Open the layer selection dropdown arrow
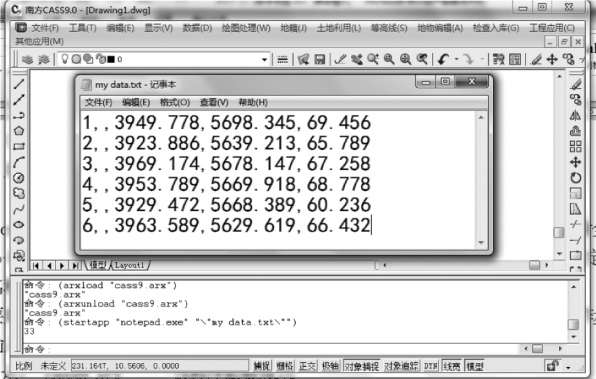This screenshot has height=379, width=596. (x=265, y=60)
